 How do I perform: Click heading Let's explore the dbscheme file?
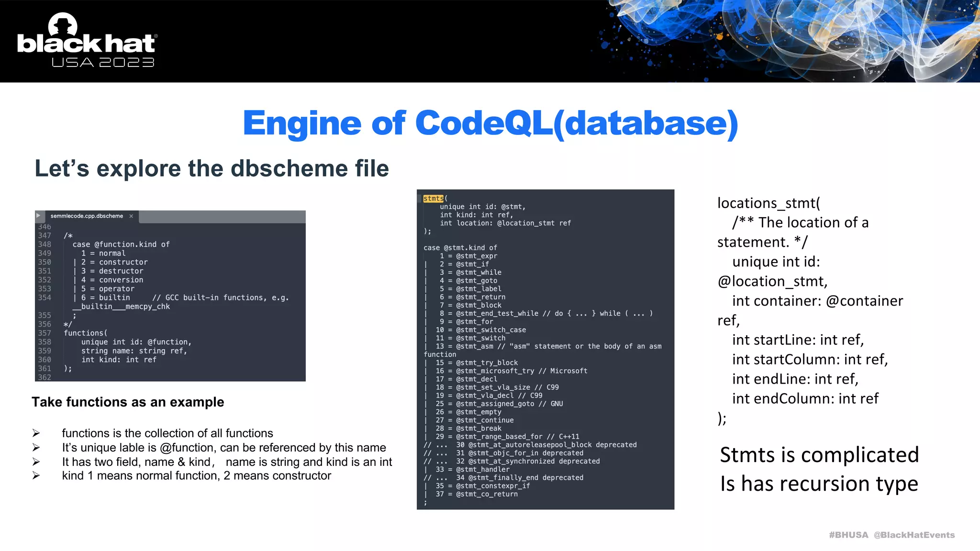coord(212,168)
